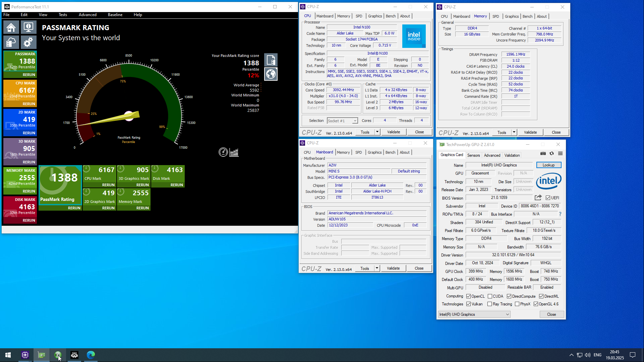Open the PerformanceTest home icon

coord(11,27)
